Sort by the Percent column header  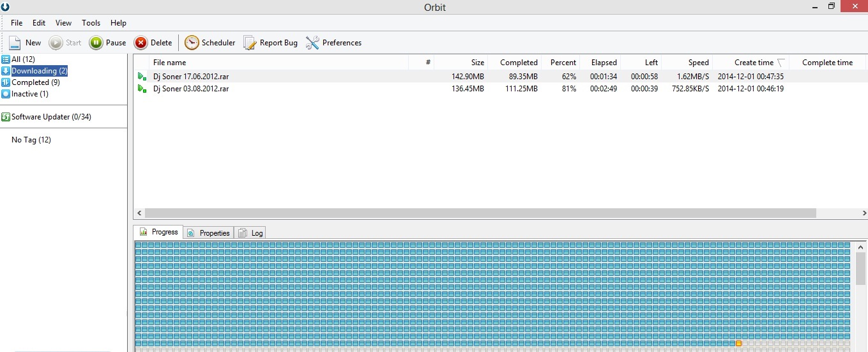(x=560, y=63)
